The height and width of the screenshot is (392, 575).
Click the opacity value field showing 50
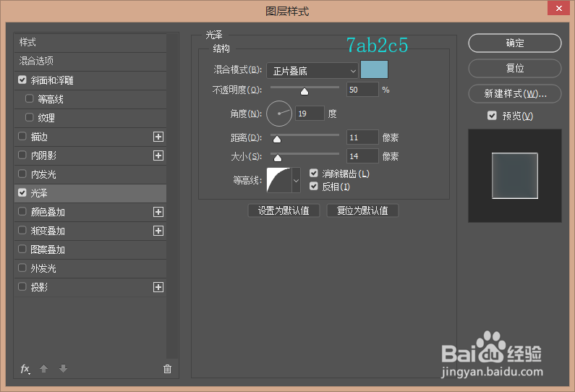[x=362, y=90]
